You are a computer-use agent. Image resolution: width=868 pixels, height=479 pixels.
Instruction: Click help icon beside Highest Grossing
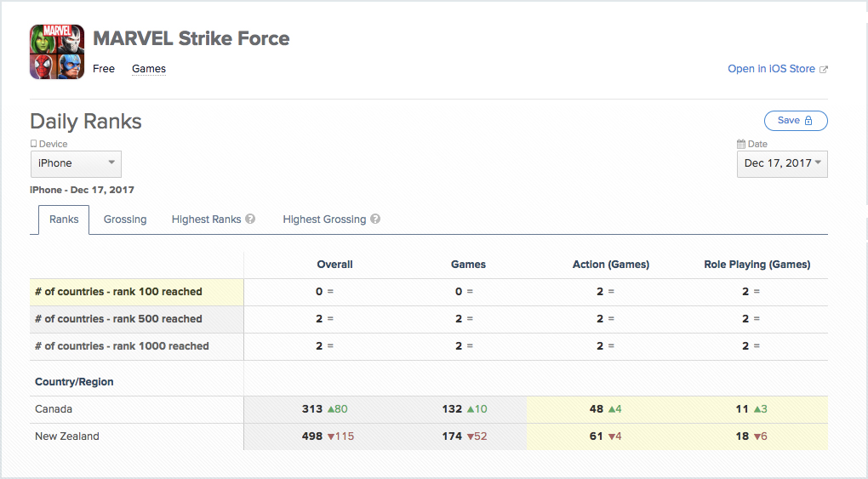375,220
